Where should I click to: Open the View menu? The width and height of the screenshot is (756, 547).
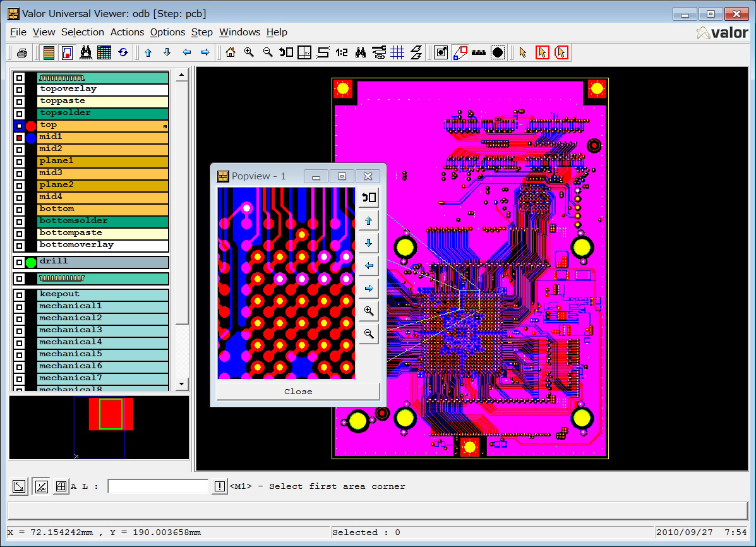coord(44,32)
